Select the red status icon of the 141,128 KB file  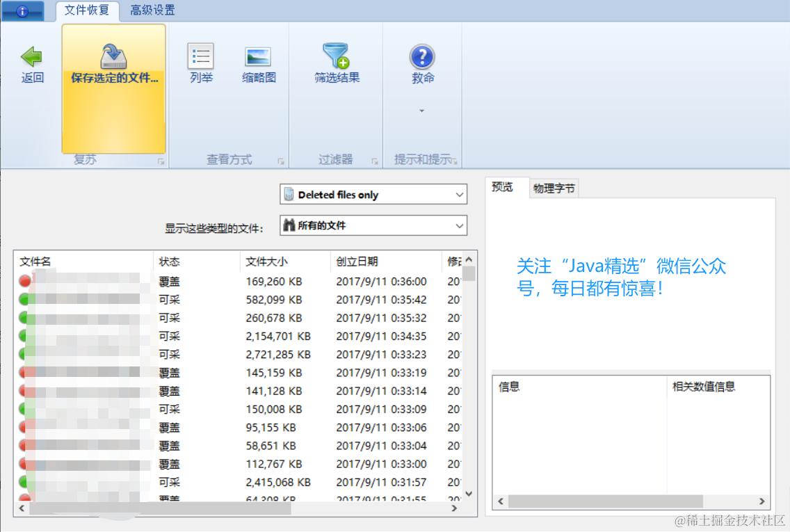point(24,391)
